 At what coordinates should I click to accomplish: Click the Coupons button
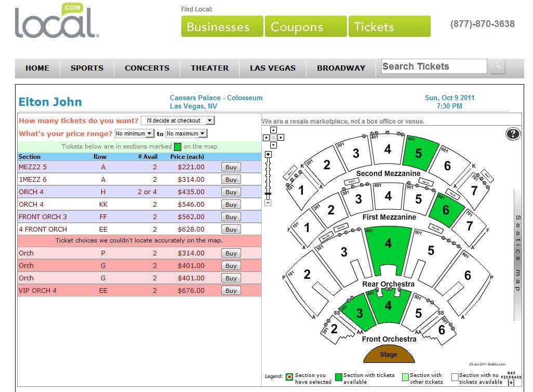click(306, 26)
